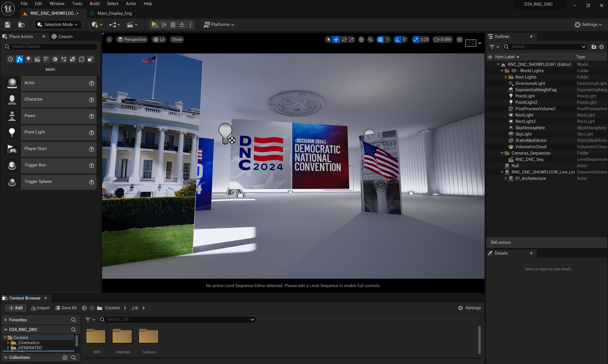Click the Skip/Advance frame play icon
The image size is (608, 364).
tap(164, 24)
